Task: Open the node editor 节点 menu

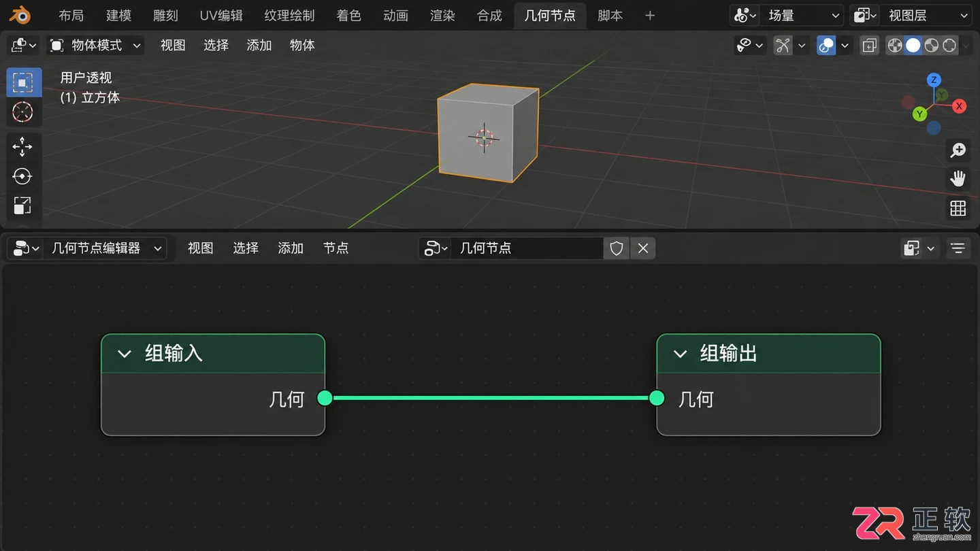Action: pyautogui.click(x=336, y=248)
